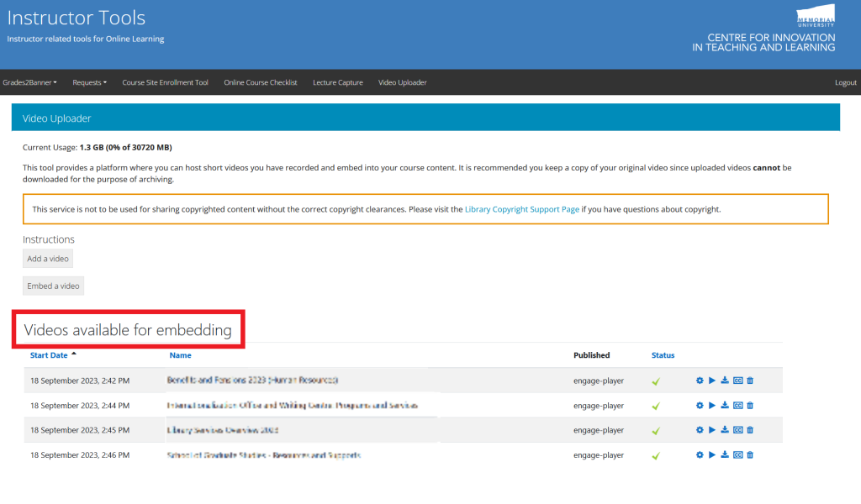Image resolution: width=861 pixels, height=504 pixels.
Task: Click the 'Current Usage: 1.3 GB' text
Action: 98,148
